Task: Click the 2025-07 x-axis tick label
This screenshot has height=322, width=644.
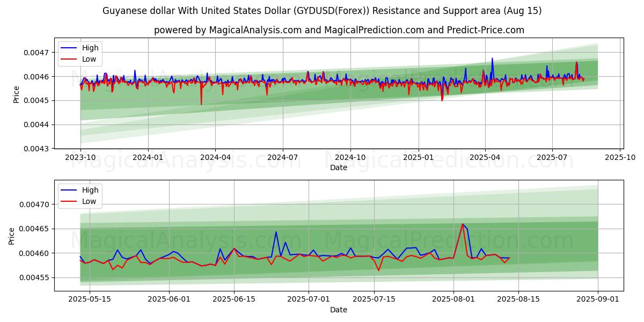Action: tap(552, 158)
